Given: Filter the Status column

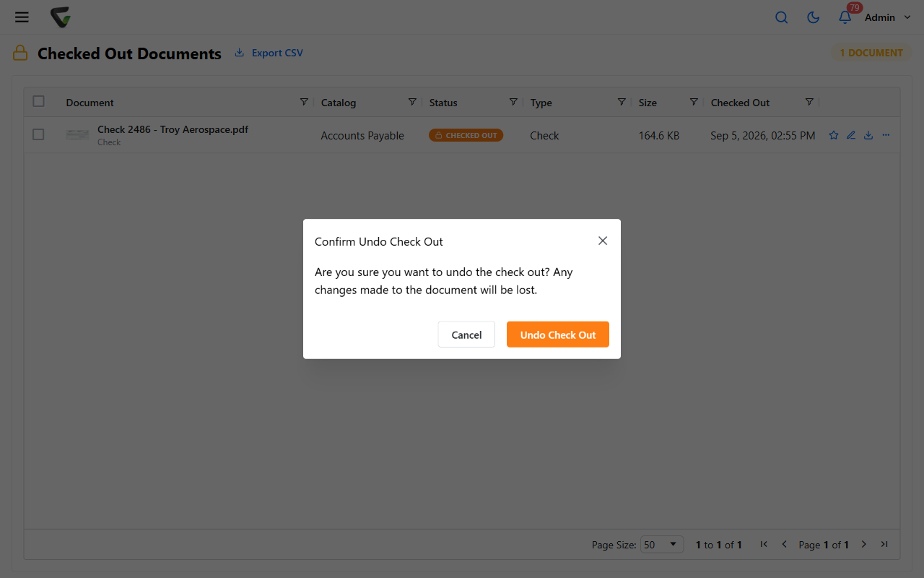Looking at the screenshot, I should (513, 102).
